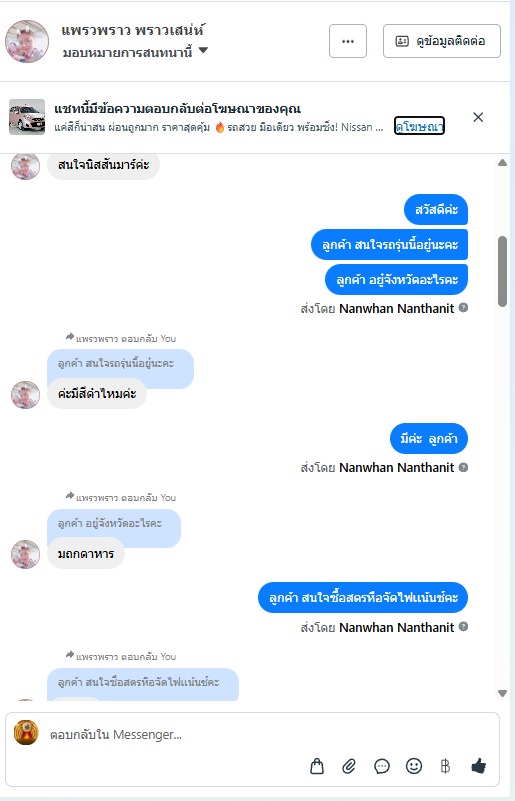Screen dimensions: 515x801
Task: Dismiss the ad reply banner
Action: point(478,117)
